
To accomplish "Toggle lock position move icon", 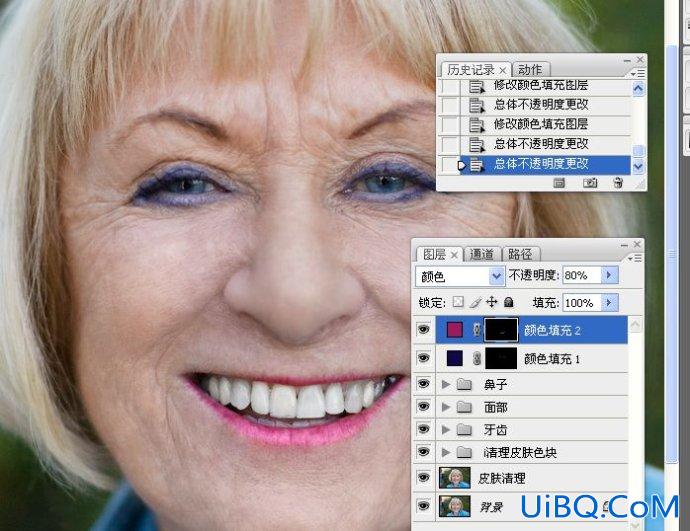I will [492, 302].
